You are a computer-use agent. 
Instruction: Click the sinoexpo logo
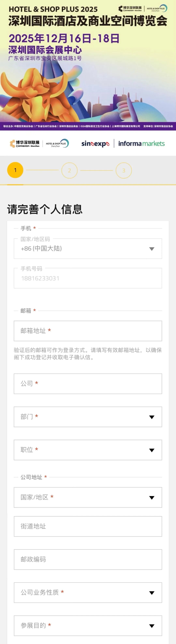(95, 144)
